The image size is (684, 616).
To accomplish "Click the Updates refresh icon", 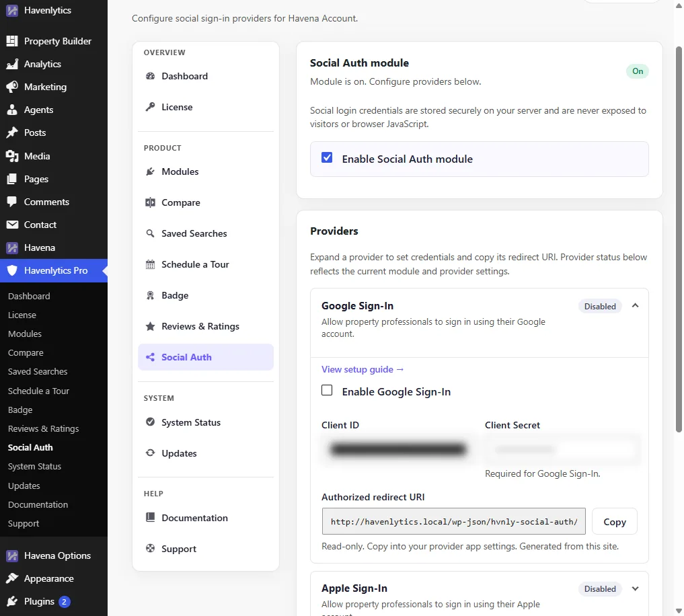I will tap(150, 453).
